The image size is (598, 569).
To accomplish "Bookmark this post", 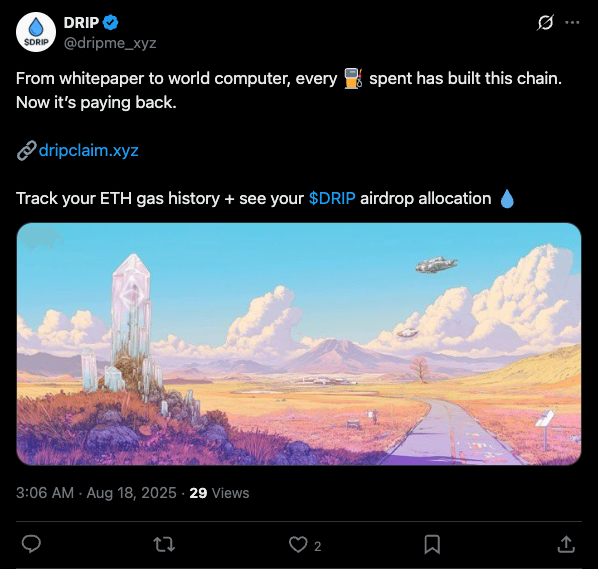I will coord(432,545).
